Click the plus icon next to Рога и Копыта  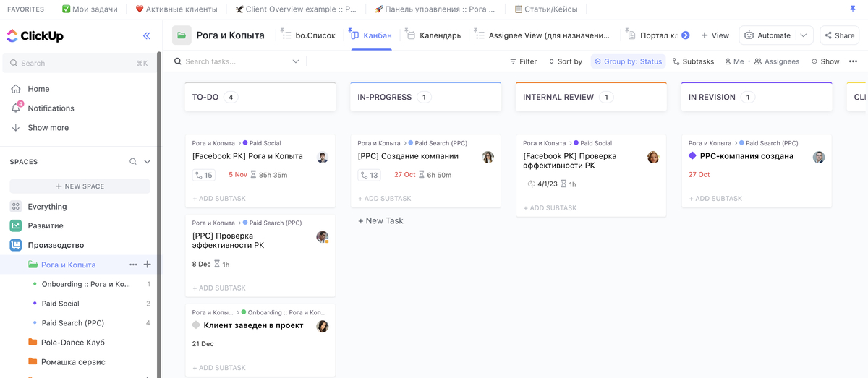click(x=148, y=265)
